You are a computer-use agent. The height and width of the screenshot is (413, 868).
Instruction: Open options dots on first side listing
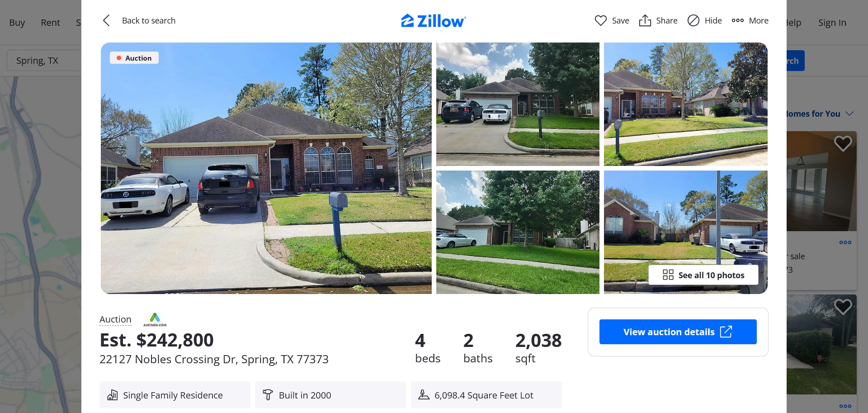(845, 242)
